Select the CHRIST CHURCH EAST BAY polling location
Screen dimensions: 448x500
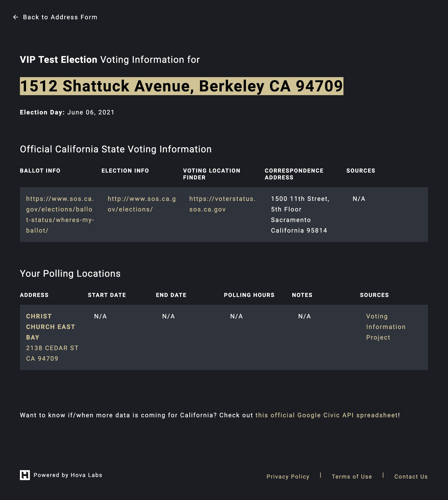pos(50,326)
